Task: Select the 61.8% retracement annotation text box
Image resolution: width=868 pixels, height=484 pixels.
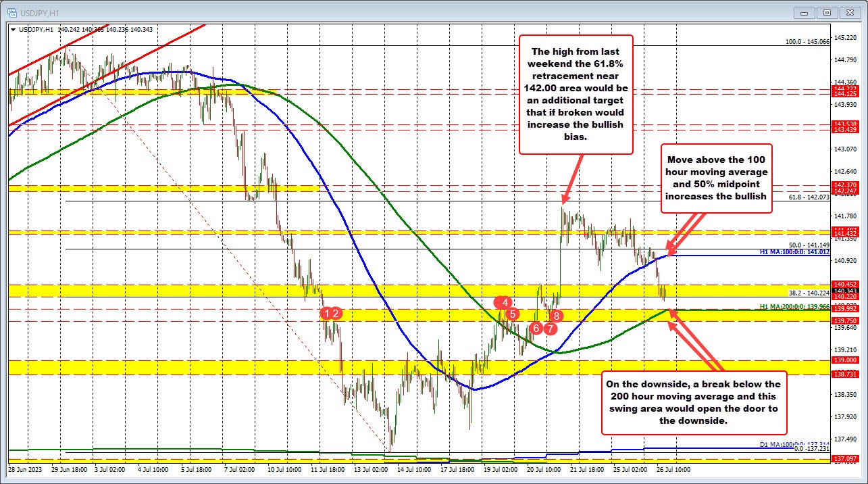Action: point(576,94)
